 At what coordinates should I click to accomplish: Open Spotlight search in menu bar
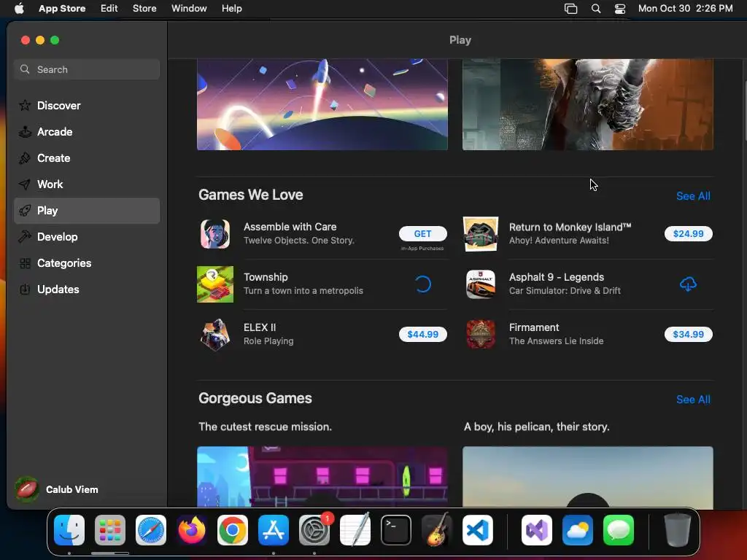coord(595,9)
